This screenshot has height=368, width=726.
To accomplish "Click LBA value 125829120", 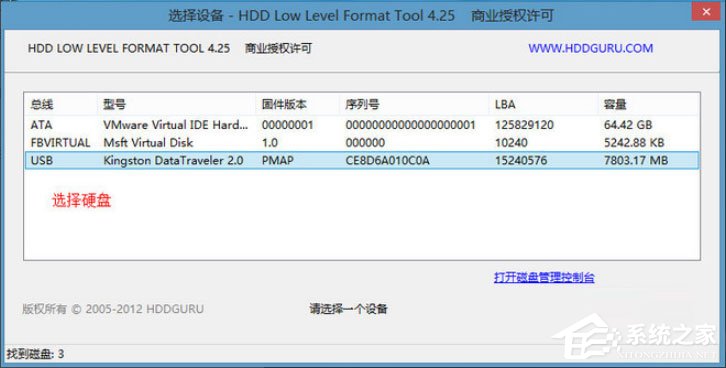I will click(x=524, y=125).
